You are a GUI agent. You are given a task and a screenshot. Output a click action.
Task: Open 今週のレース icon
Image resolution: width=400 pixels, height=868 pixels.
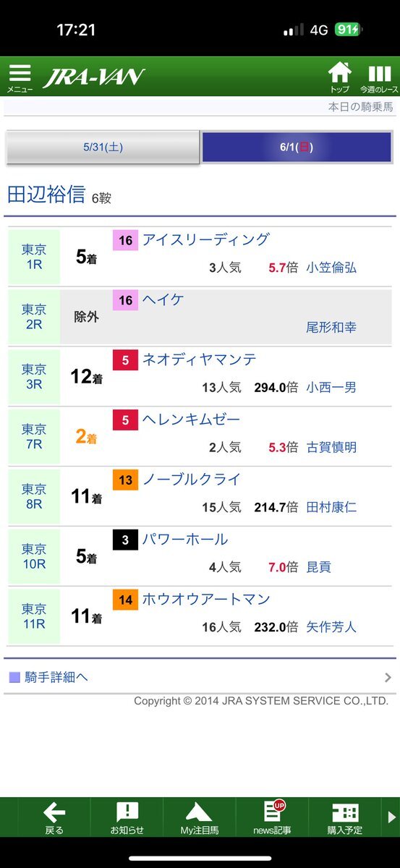(x=379, y=77)
